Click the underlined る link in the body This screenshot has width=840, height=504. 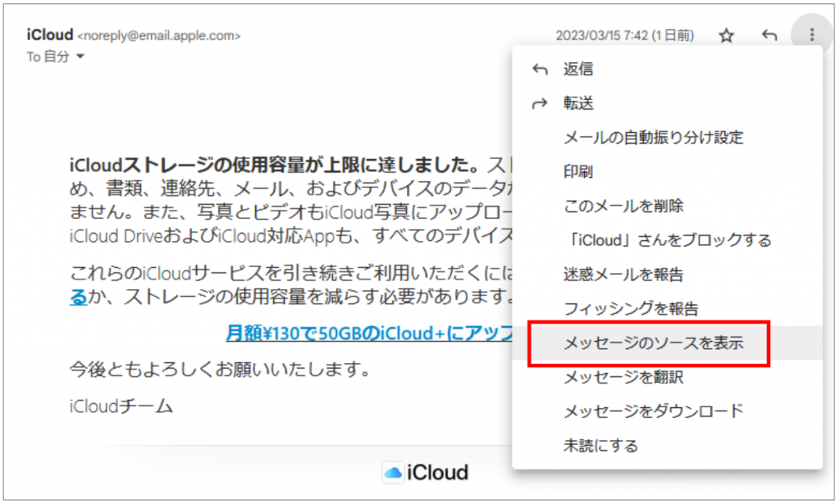click(x=78, y=297)
